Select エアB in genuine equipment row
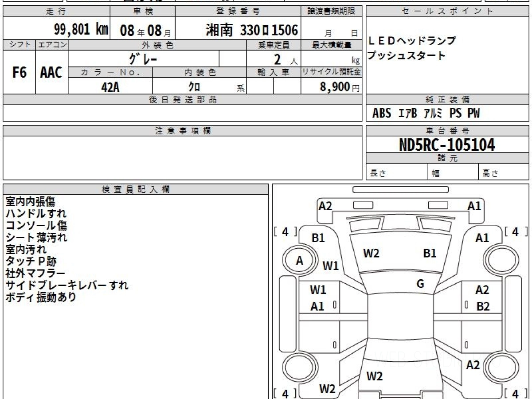 pyautogui.click(x=407, y=113)
